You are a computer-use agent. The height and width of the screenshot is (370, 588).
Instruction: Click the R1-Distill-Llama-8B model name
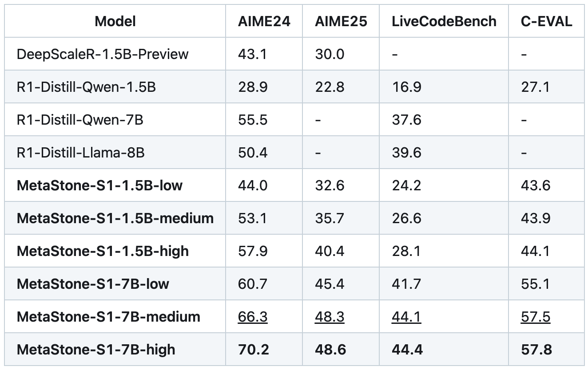(80, 153)
